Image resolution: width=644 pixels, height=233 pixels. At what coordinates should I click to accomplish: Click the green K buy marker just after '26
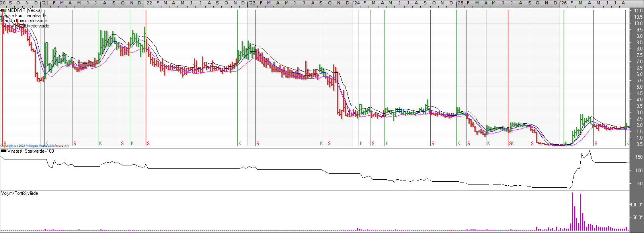[566, 144]
